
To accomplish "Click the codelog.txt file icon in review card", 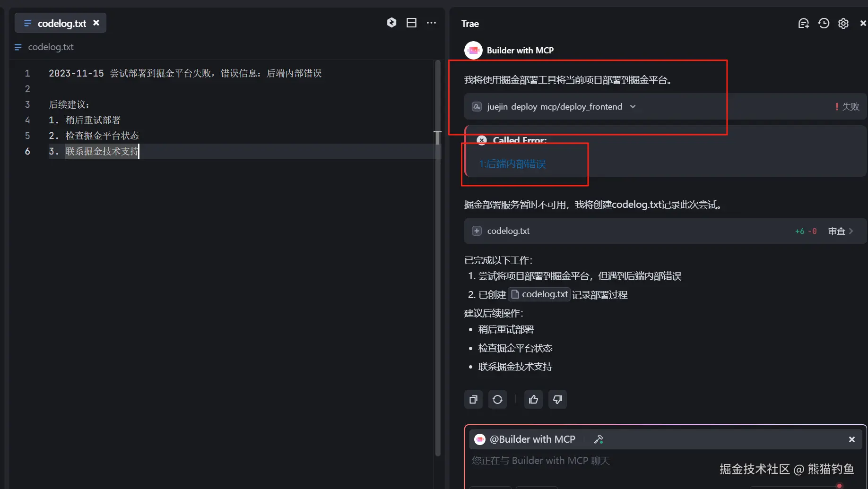I will [x=477, y=231].
